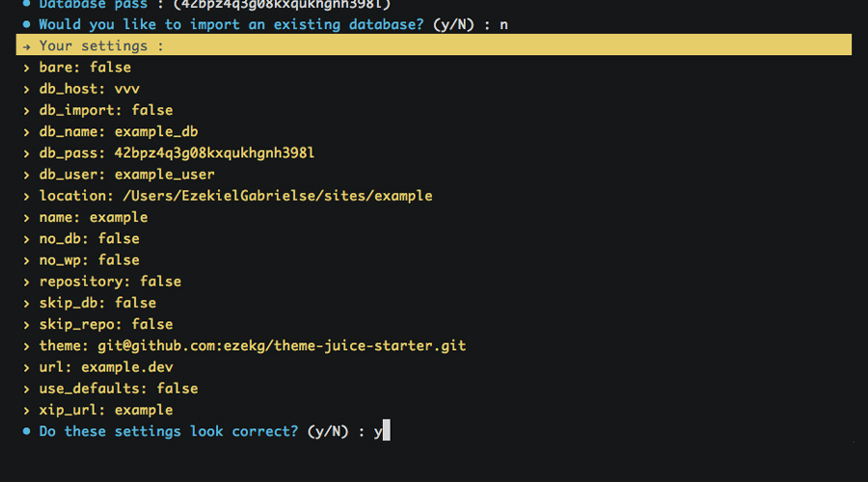The width and height of the screenshot is (868, 482).
Task: Click the 'false' value of no_wp
Action: tap(119, 260)
